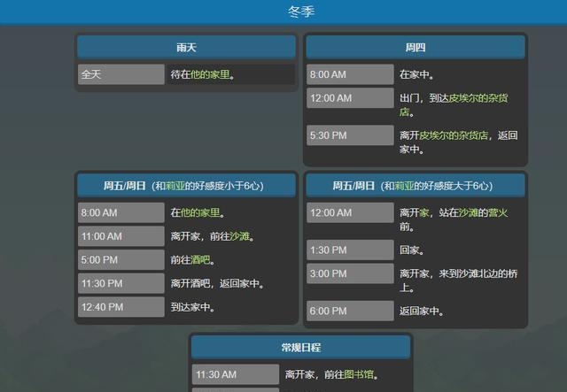Follow 皮埃尔的杂货店 link in 5:30 PM row
This screenshot has width=567, height=392.
coord(454,135)
